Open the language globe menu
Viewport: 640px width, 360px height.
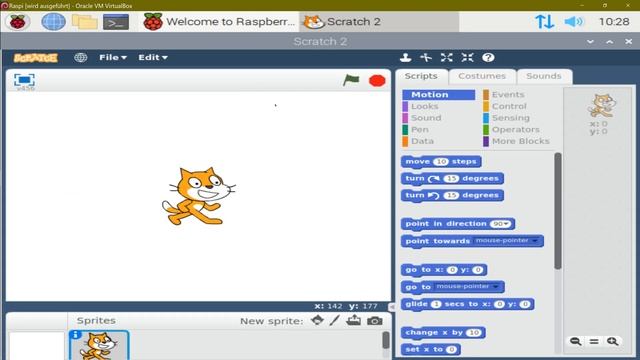point(80,58)
